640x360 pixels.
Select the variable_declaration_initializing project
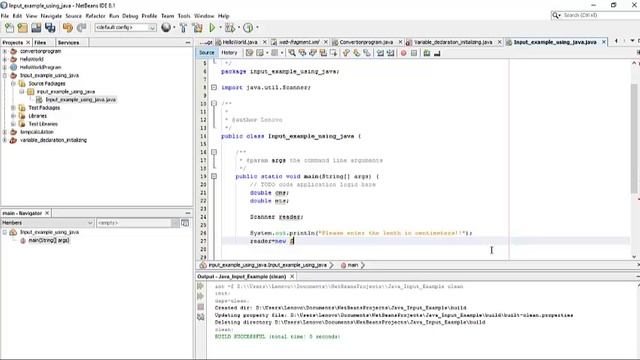(x=53, y=140)
